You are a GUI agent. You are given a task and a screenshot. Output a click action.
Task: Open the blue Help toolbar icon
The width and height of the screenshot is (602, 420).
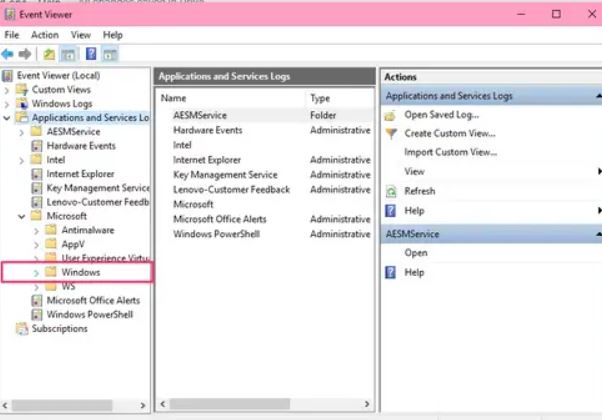tap(91, 54)
